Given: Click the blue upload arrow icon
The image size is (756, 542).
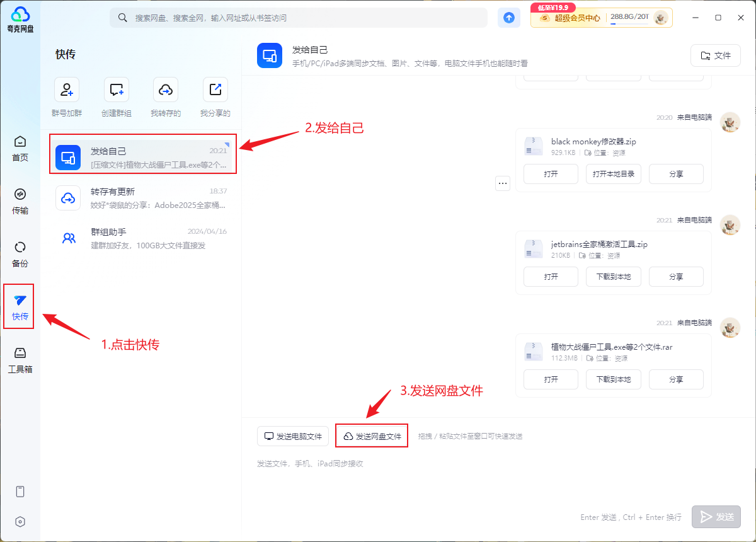Looking at the screenshot, I should [x=509, y=18].
